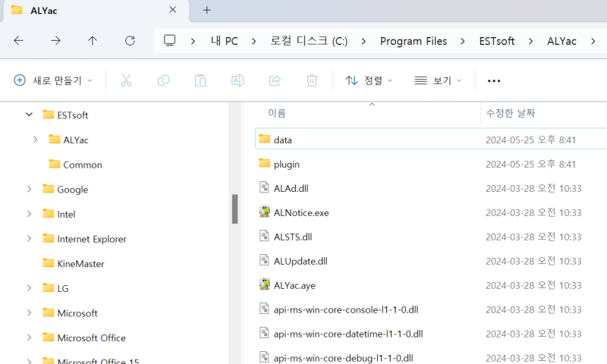Click the Rename icon in toolbar
The height and width of the screenshot is (364, 607).
click(237, 80)
